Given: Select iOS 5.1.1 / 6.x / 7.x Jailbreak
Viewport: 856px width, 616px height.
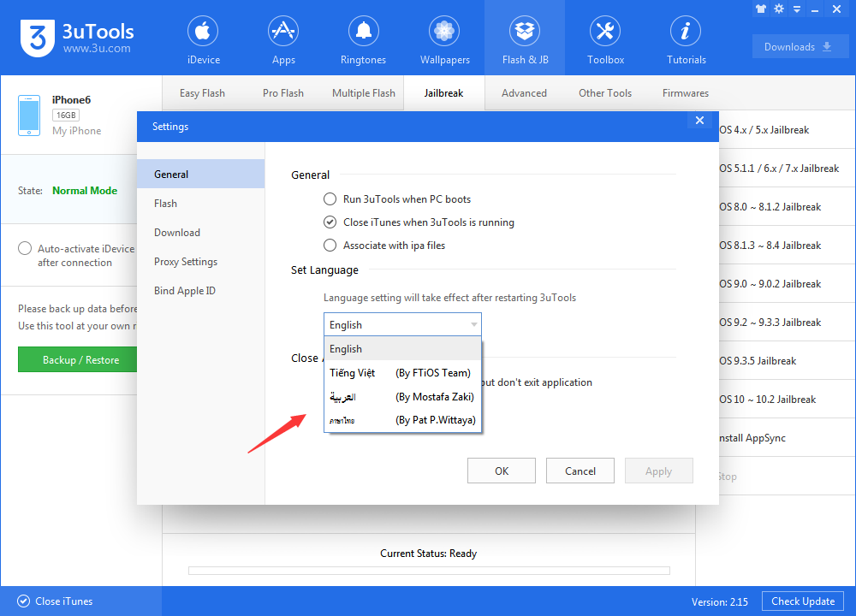Looking at the screenshot, I should (786, 169).
